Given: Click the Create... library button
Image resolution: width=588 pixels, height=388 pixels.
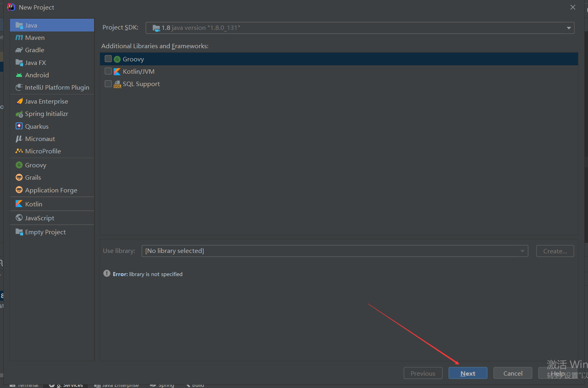Looking at the screenshot, I should 555,251.
